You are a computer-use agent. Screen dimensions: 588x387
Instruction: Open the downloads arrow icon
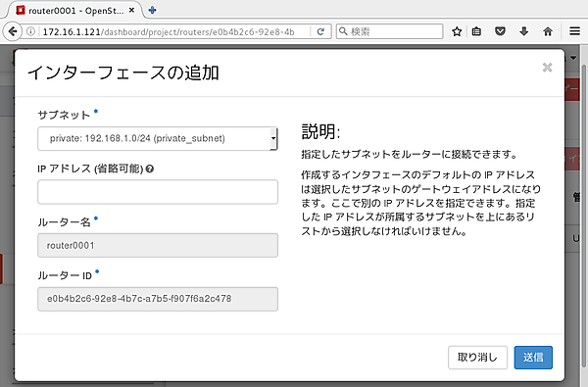(x=524, y=31)
